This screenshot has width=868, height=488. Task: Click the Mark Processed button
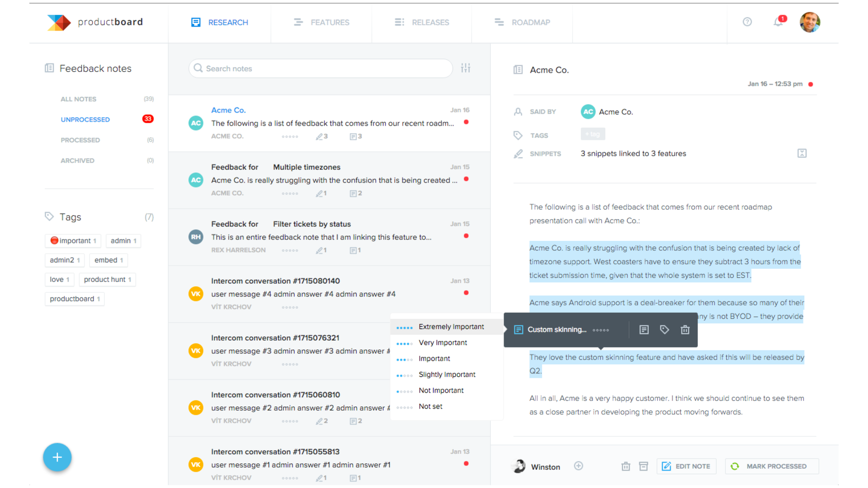click(x=771, y=466)
